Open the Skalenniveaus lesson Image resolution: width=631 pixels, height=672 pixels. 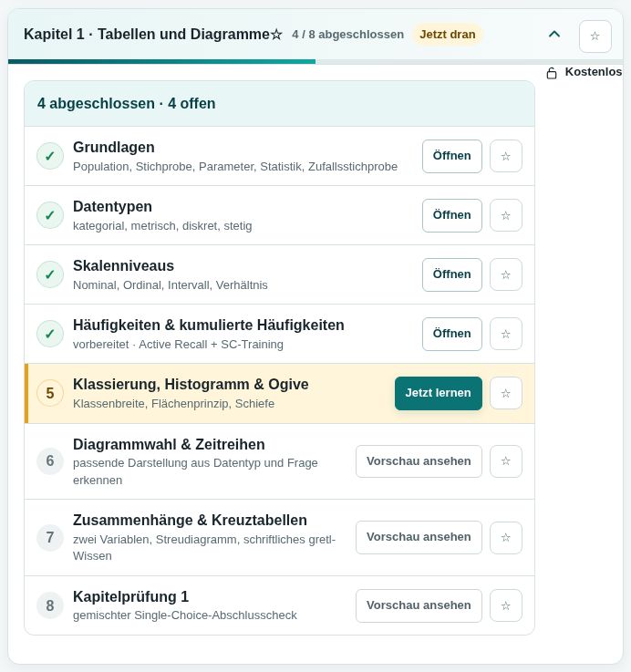[x=451, y=274]
